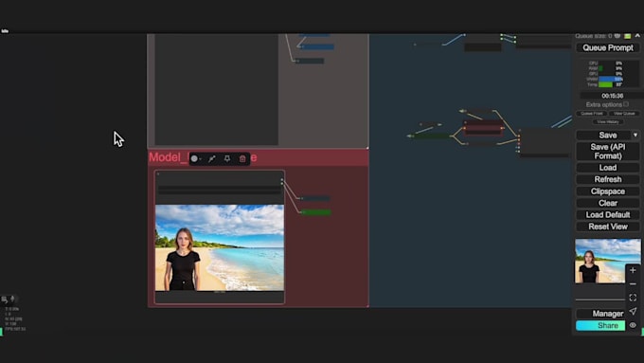Toggle link visibility with the eye icon
Screen dimensions: 644x363
(633, 325)
